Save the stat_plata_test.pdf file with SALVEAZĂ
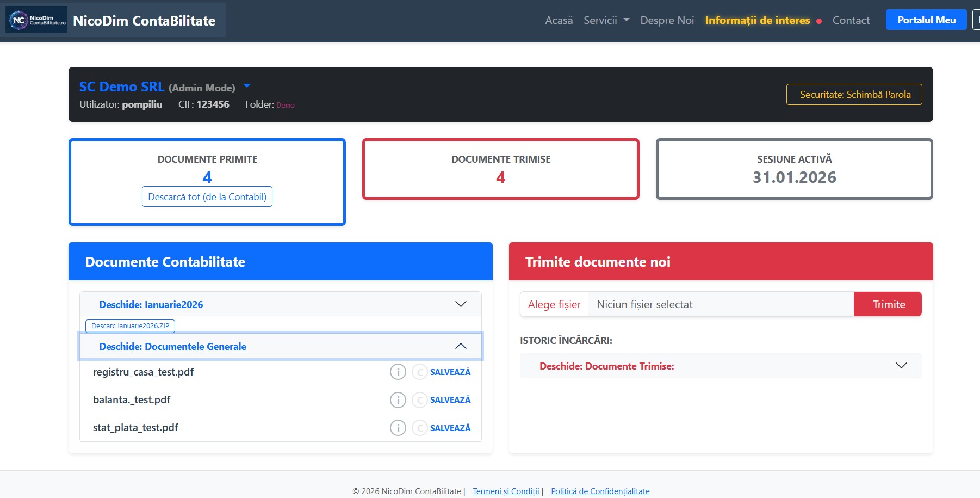Viewport: 980px width, 498px height. click(x=450, y=428)
